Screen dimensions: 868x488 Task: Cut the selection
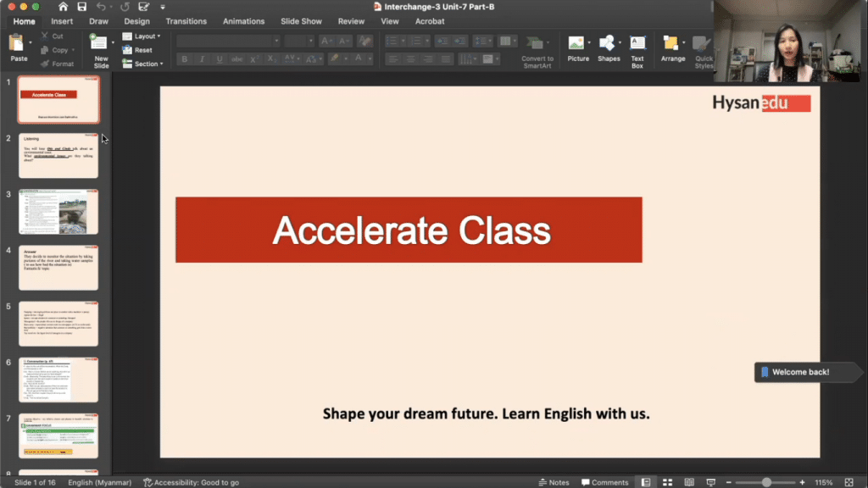tap(53, 36)
